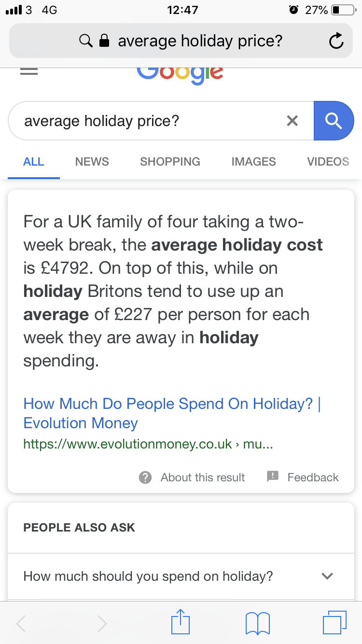Open the Google hamburger menu

coord(29,71)
